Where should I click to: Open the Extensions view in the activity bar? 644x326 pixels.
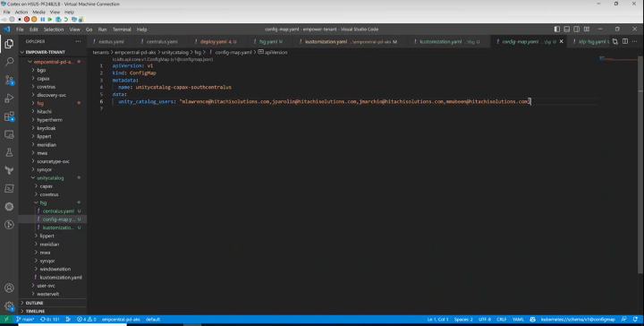pos(9,116)
